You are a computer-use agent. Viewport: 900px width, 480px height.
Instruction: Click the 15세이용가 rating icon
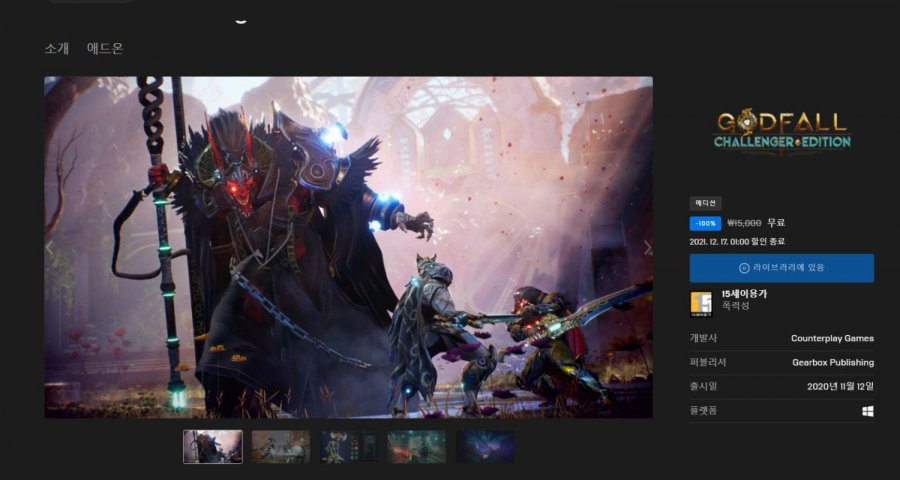[700, 304]
